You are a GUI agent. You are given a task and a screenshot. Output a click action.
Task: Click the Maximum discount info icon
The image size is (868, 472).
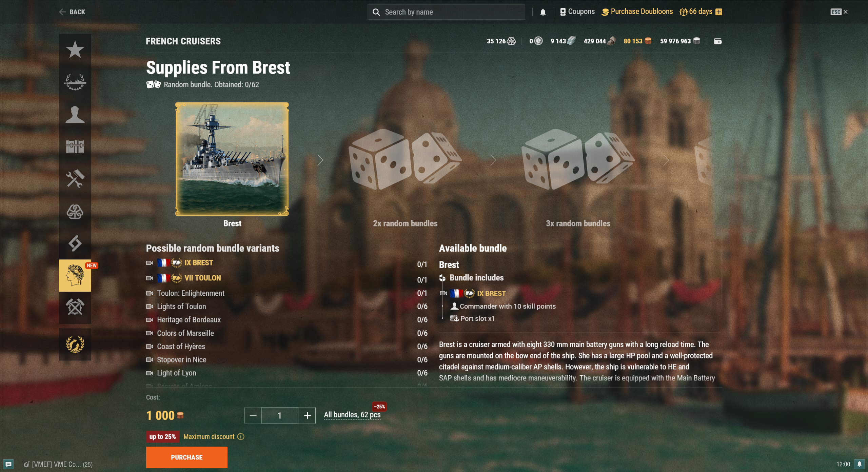point(241,436)
